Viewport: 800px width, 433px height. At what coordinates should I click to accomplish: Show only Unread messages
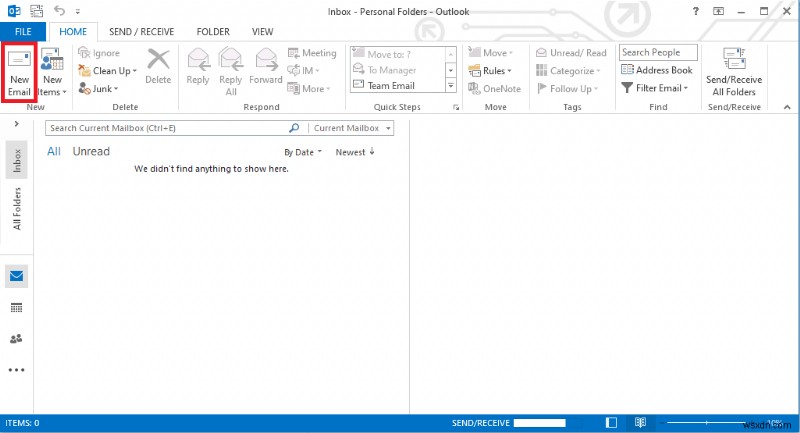click(91, 151)
